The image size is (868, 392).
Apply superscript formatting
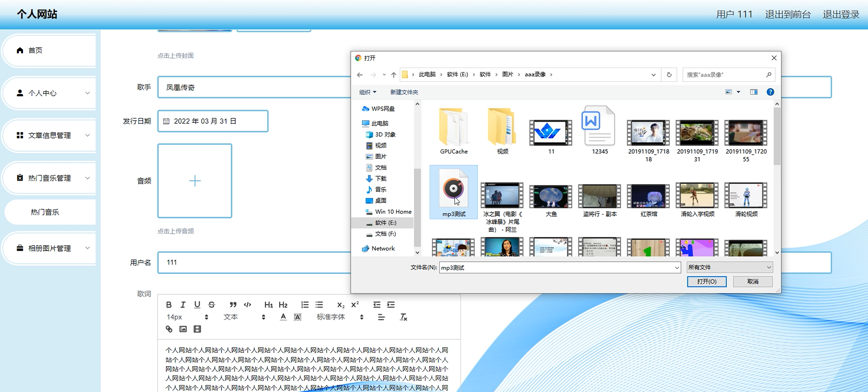tap(355, 305)
